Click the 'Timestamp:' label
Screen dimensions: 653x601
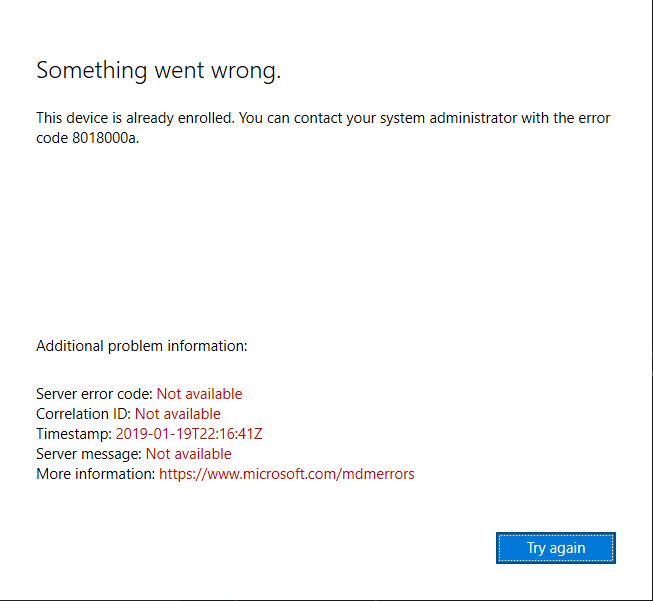(x=74, y=434)
